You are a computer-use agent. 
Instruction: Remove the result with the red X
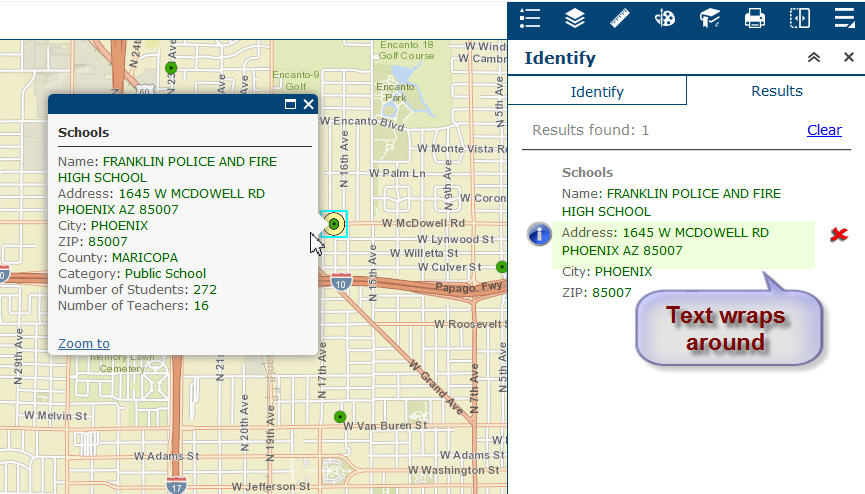tap(839, 235)
